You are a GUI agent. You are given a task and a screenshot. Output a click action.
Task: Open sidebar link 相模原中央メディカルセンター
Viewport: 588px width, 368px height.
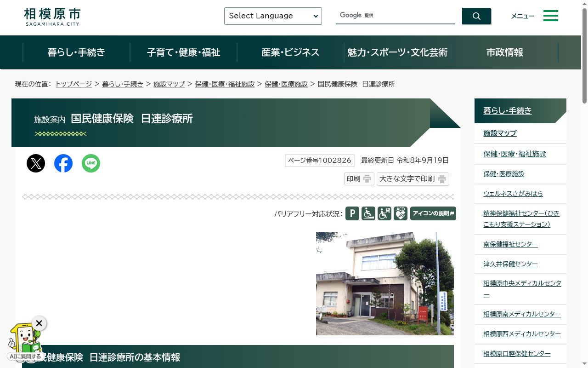point(522,289)
